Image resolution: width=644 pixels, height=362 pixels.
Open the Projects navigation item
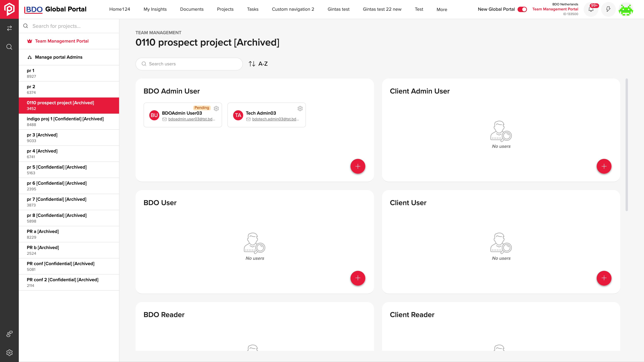point(225,9)
